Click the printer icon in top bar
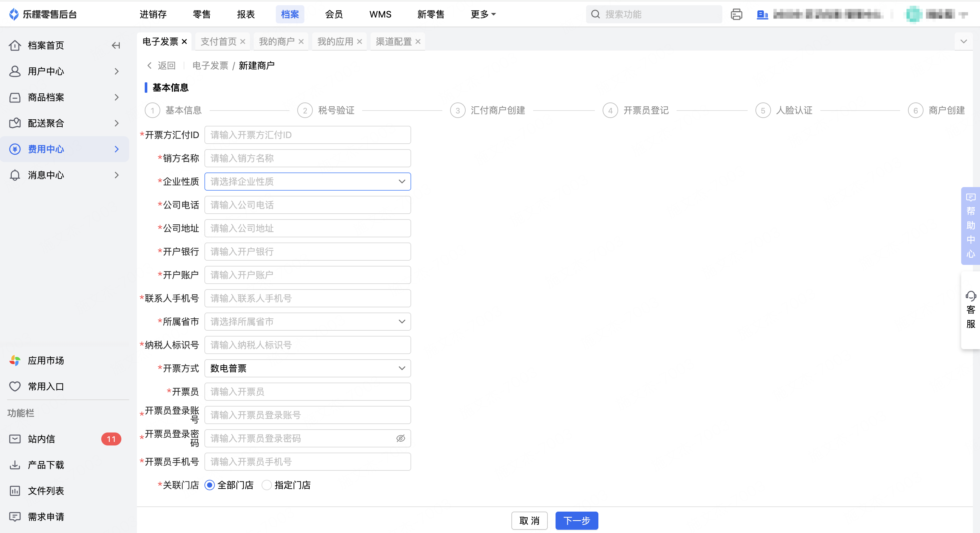Screen dimensions: 980x533 (736, 15)
